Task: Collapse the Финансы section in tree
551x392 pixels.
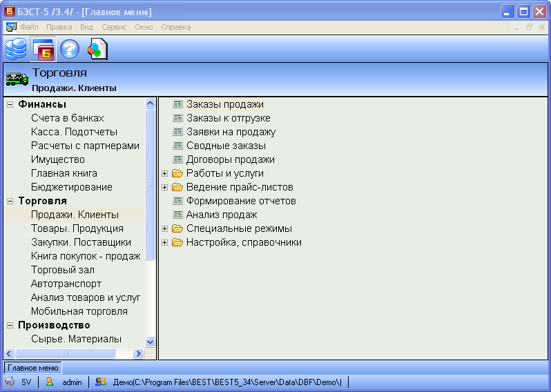Action: [10, 104]
